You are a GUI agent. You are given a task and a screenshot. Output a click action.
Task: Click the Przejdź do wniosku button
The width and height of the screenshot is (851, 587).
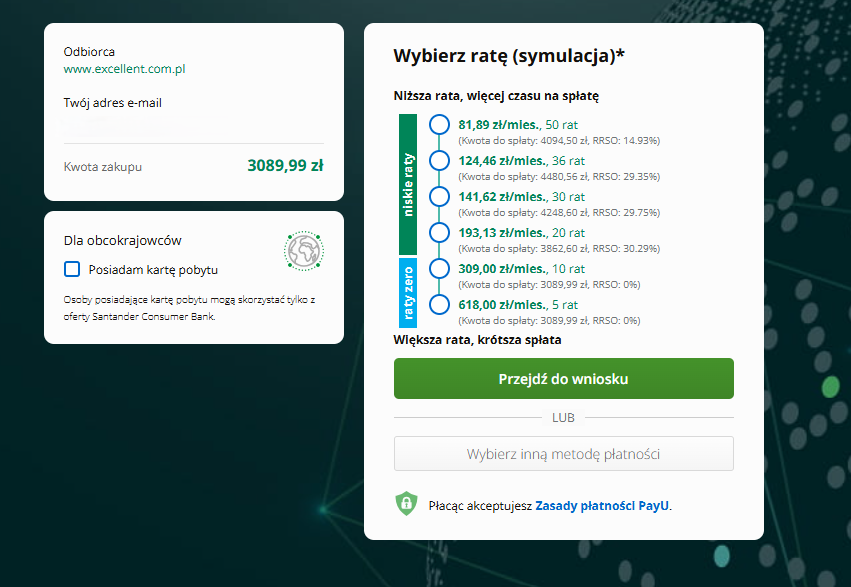click(x=563, y=378)
